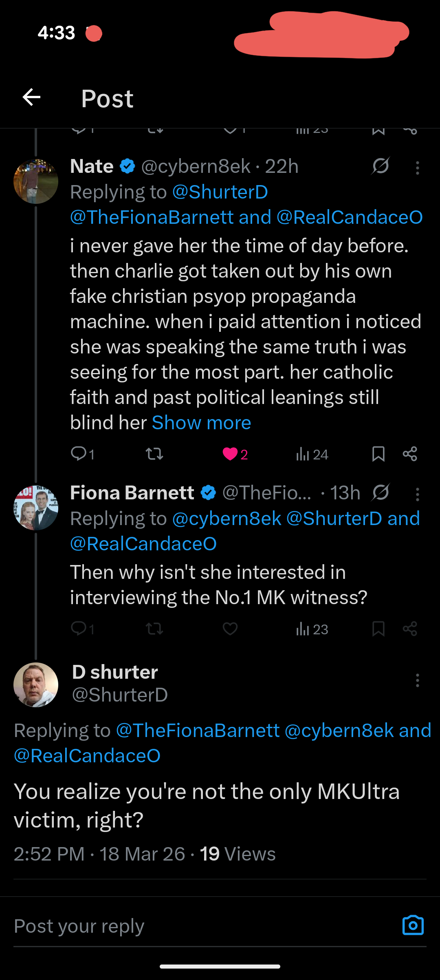View analytics count on Fiona's reply
Screen dimensions: 440x980
(312, 629)
